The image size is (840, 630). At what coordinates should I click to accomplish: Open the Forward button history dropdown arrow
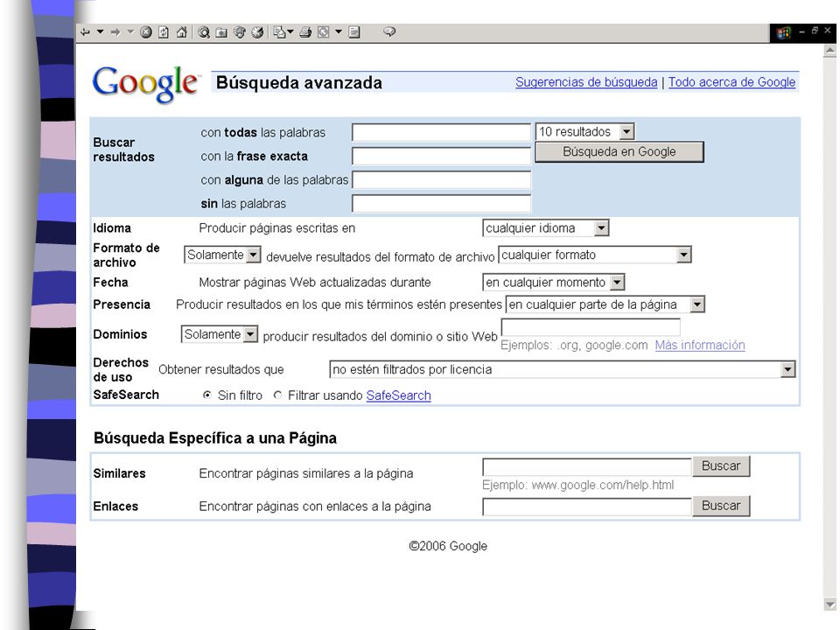(130, 31)
